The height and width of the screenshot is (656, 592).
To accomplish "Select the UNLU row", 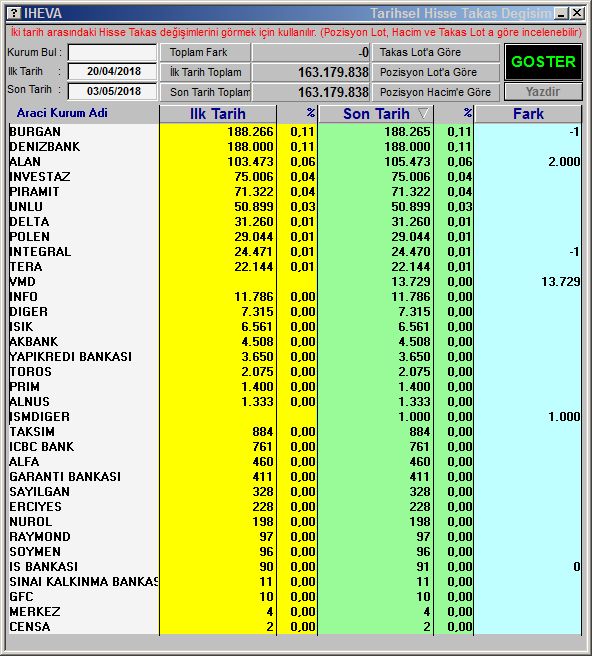I will [x=295, y=207].
